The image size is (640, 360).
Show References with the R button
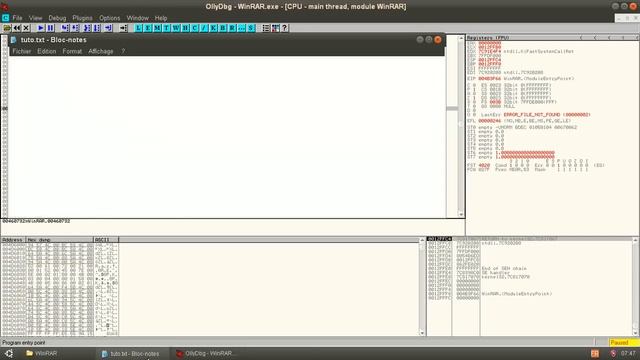click(x=232, y=28)
